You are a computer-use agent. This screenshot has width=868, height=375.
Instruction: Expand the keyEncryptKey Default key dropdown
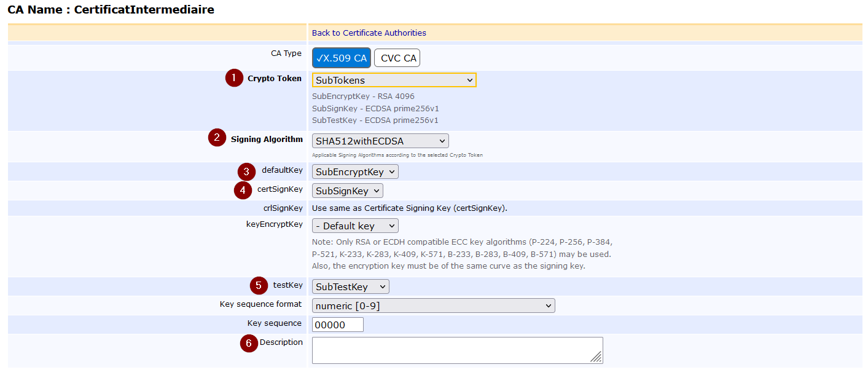pyautogui.click(x=354, y=226)
